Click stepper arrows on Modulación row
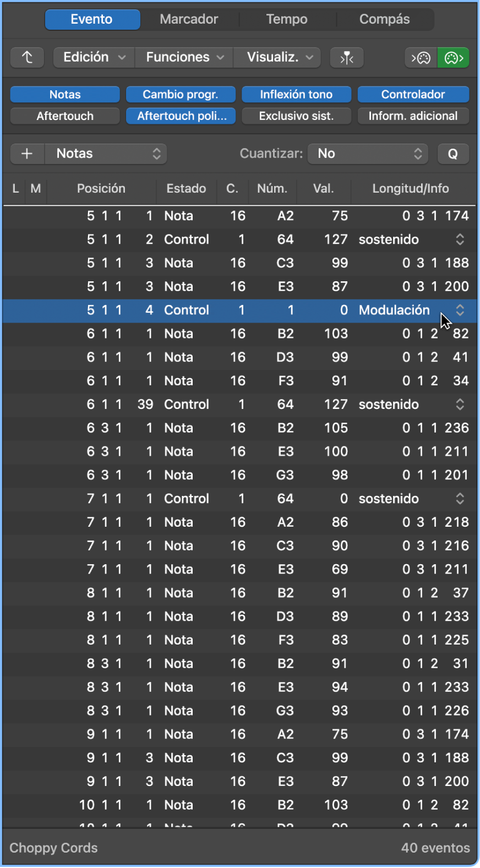480x868 pixels. pyautogui.click(x=460, y=310)
